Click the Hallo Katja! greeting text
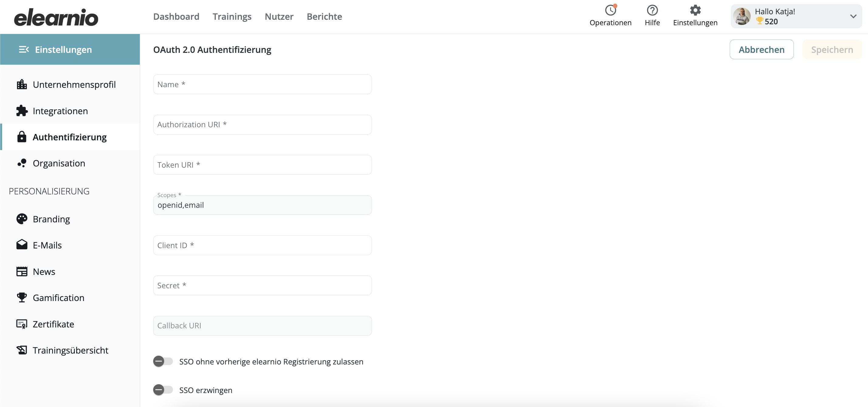 (x=775, y=12)
